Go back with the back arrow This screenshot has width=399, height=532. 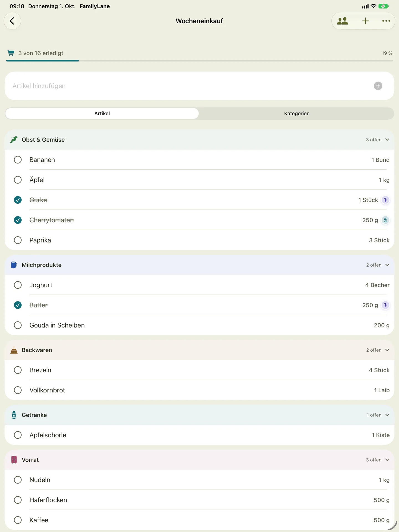pos(12,21)
